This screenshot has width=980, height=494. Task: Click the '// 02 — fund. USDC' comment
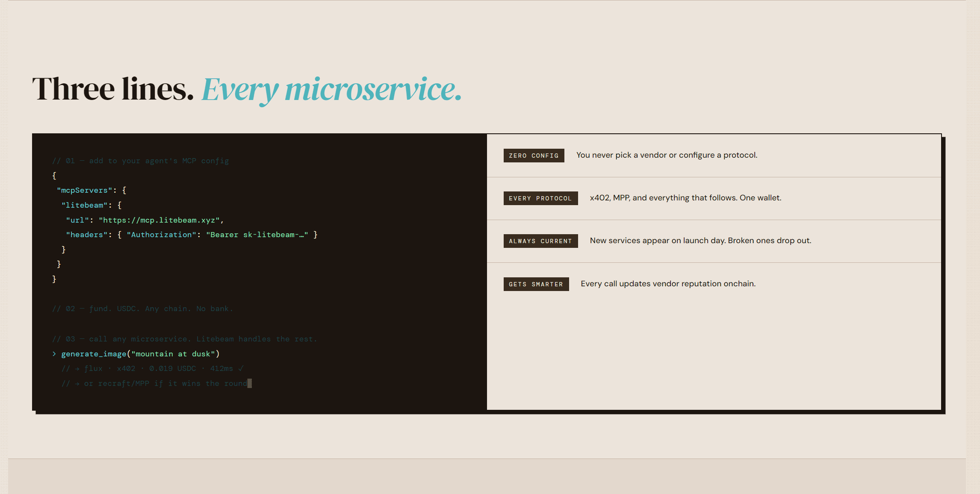coord(142,309)
